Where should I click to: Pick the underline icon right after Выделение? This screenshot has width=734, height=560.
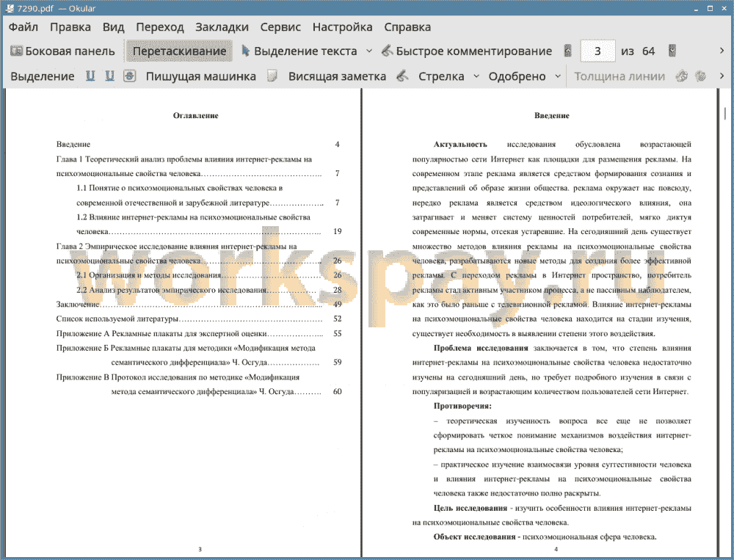[x=90, y=76]
